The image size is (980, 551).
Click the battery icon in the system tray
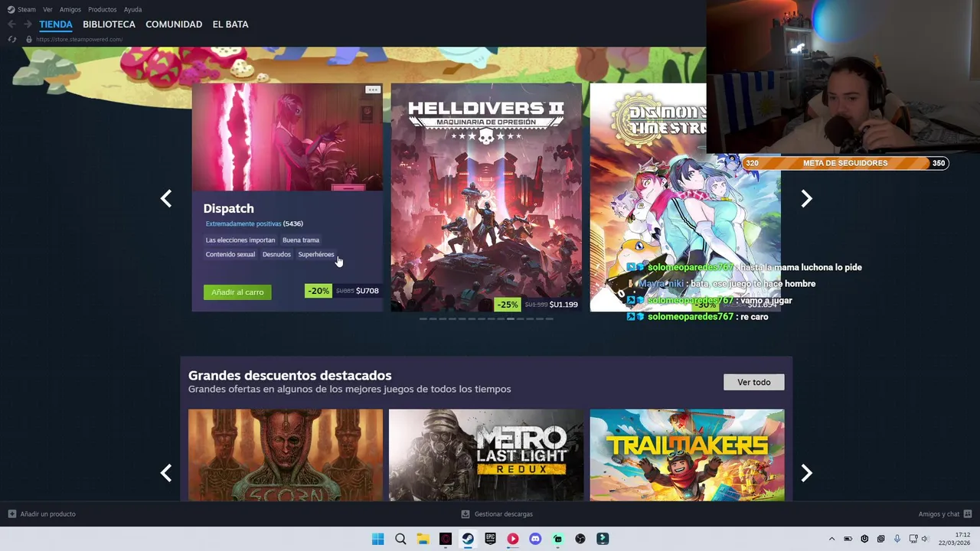pyautogui.click(x=848, y=539)
